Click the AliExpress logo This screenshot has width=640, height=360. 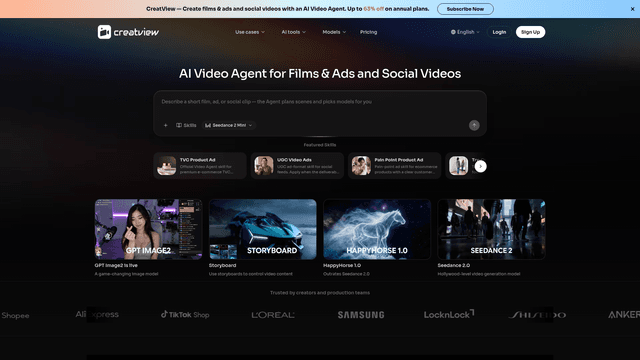(97, 314)
